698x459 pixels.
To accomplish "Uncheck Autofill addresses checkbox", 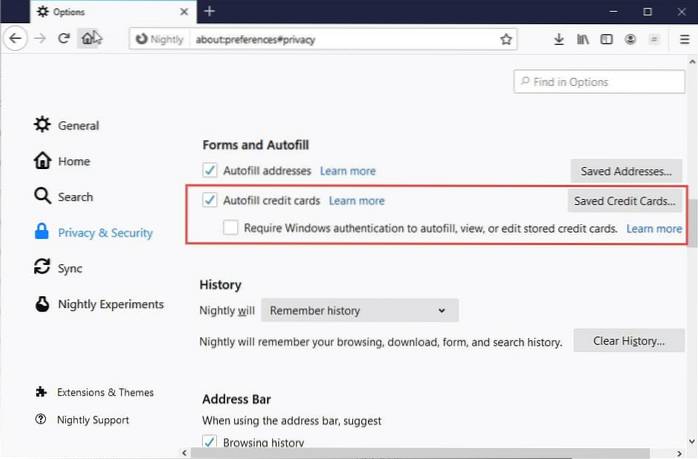I will click(x=210, y=171).
